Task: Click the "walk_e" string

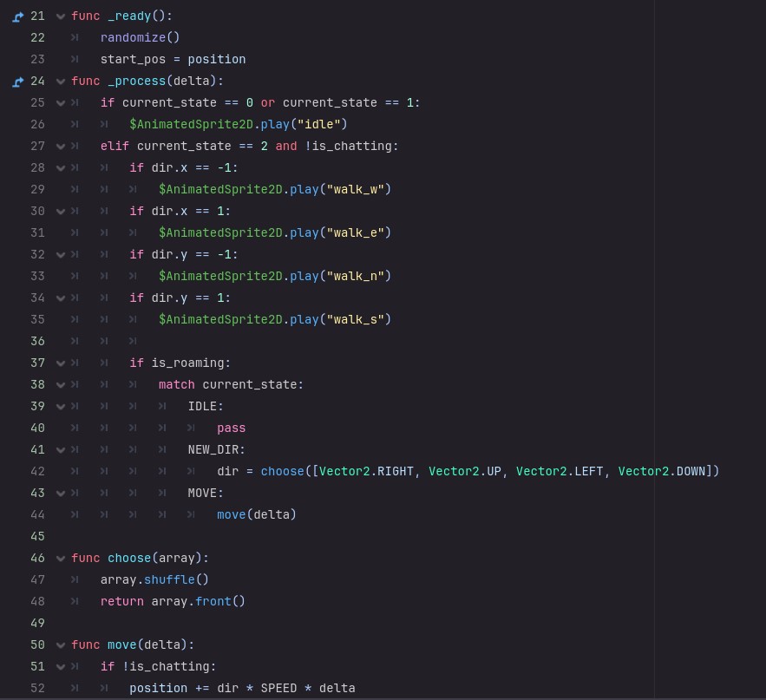Action: click(x=356, y=233)
